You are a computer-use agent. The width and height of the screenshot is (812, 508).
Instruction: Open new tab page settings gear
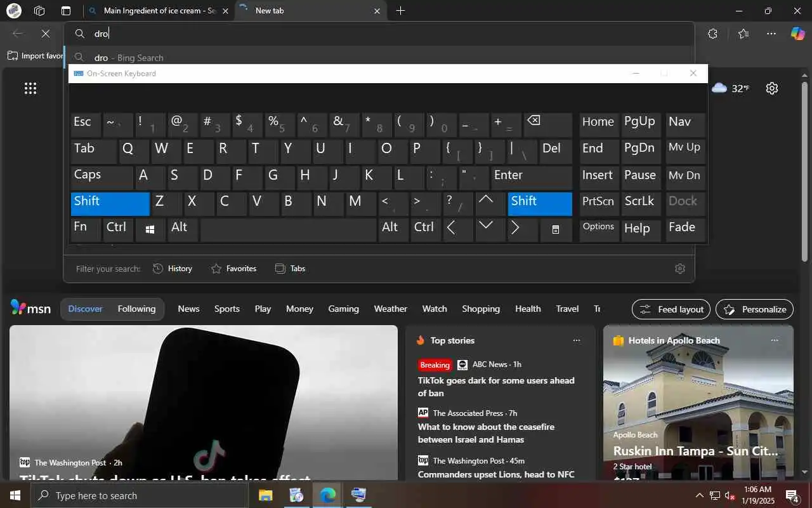point(772,88)
